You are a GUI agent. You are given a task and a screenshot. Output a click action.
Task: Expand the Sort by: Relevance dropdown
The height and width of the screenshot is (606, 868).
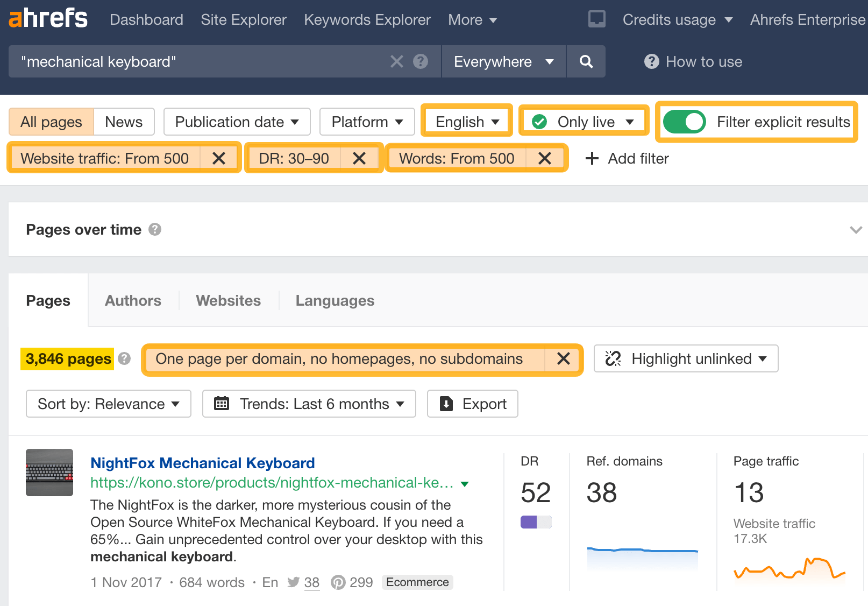click(x=108, y=404)
